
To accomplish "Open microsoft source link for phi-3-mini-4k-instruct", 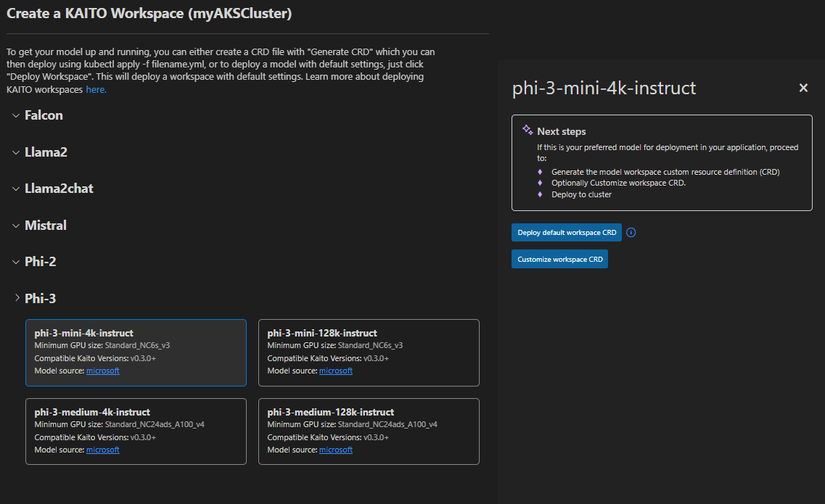I will pos(102,371).
